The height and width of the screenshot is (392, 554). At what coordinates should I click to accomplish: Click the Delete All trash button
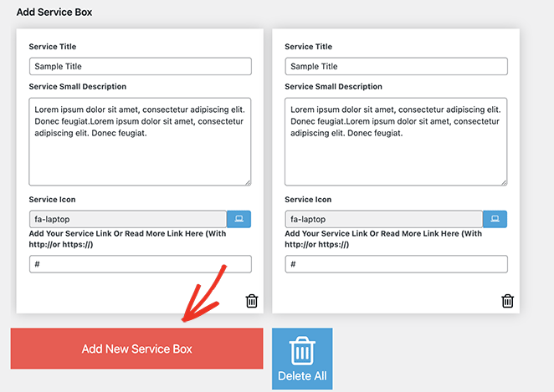pyautogui.click(x=301, y=358)
